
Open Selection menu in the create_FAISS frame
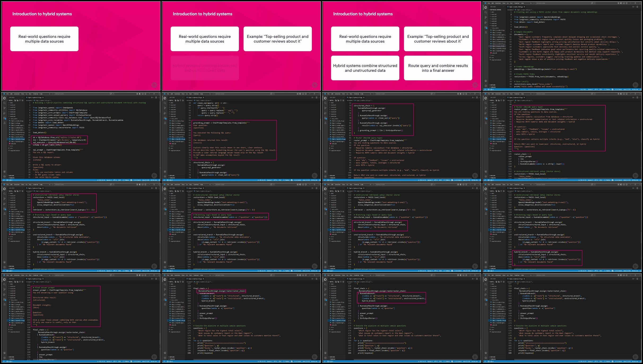click(x=498, y=3)
